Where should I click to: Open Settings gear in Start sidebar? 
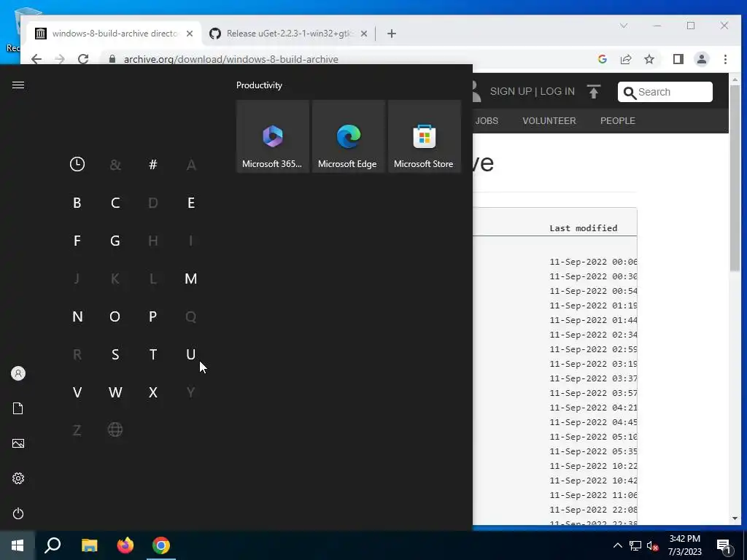pyautogui.click(x=18, y=478)
